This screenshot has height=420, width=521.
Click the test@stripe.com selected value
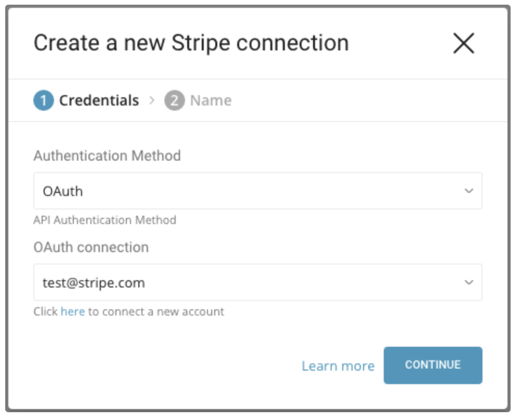[94, 283]
